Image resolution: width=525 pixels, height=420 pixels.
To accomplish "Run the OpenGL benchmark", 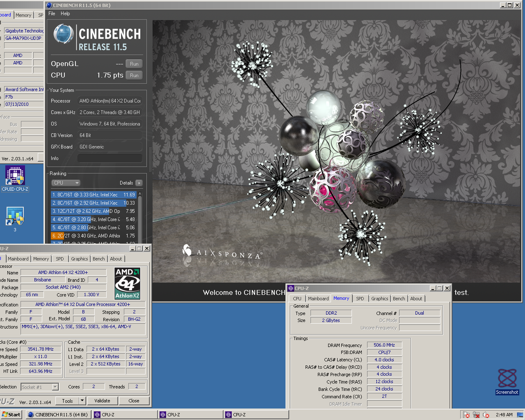I will coord(134,64).
